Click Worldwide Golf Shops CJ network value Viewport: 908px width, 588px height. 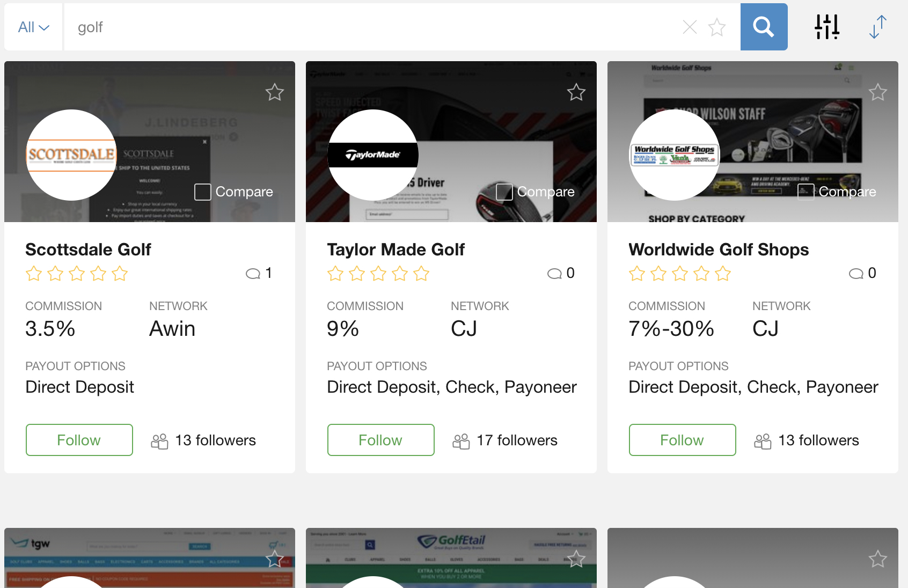tap(766, 329)
